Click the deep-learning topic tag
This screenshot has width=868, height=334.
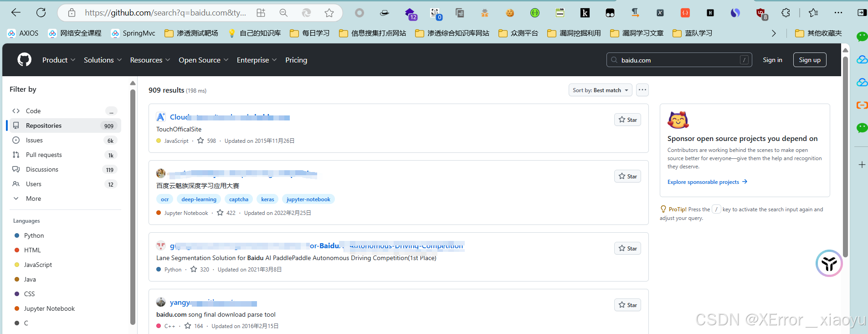point(199,199)
